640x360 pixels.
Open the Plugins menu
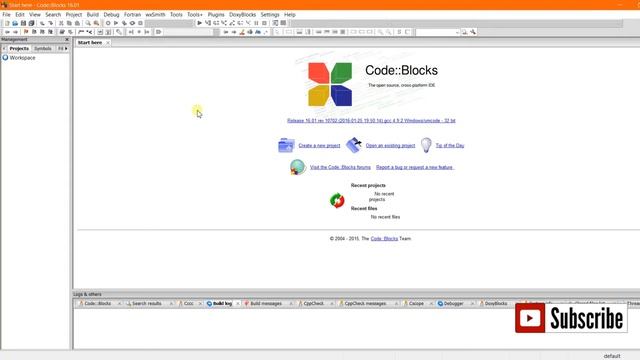[216, 14]
